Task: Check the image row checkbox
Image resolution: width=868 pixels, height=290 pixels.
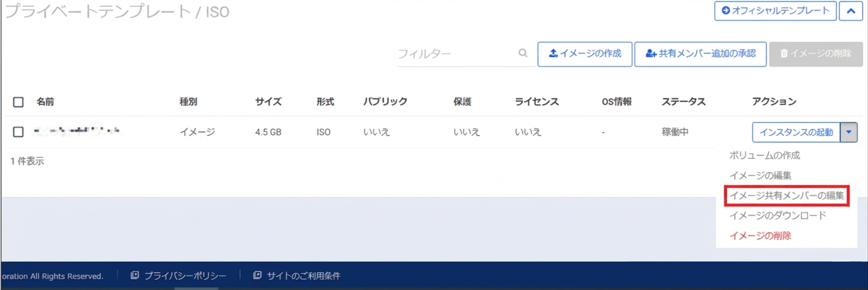Action: [x=18, y=132]
